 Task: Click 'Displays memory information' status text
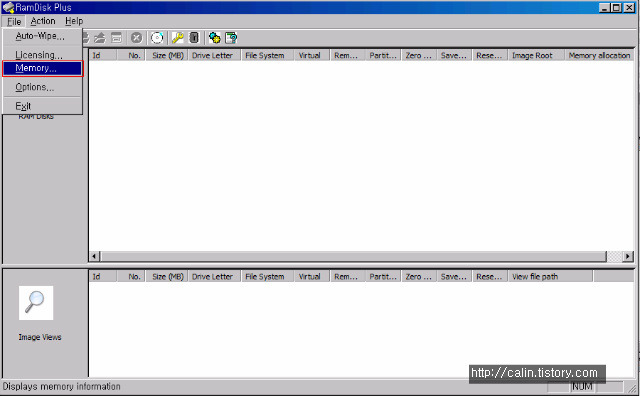click(61, 386)
